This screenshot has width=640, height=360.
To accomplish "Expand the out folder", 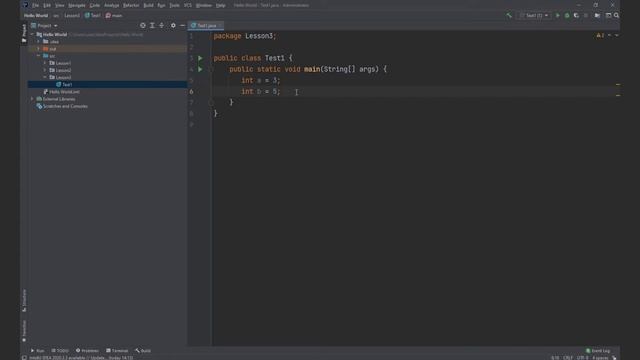I will click(39, 49).
